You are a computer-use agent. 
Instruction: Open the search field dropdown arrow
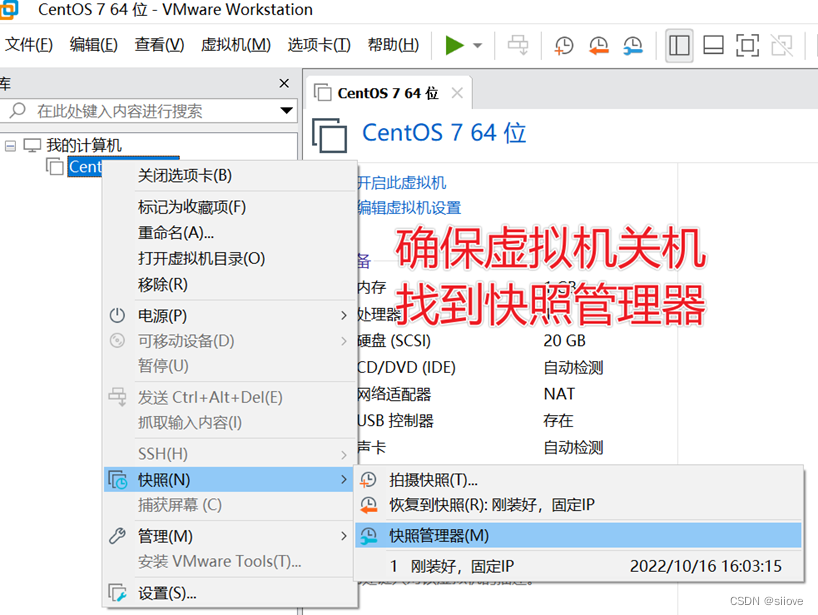[x=286, y=111]
